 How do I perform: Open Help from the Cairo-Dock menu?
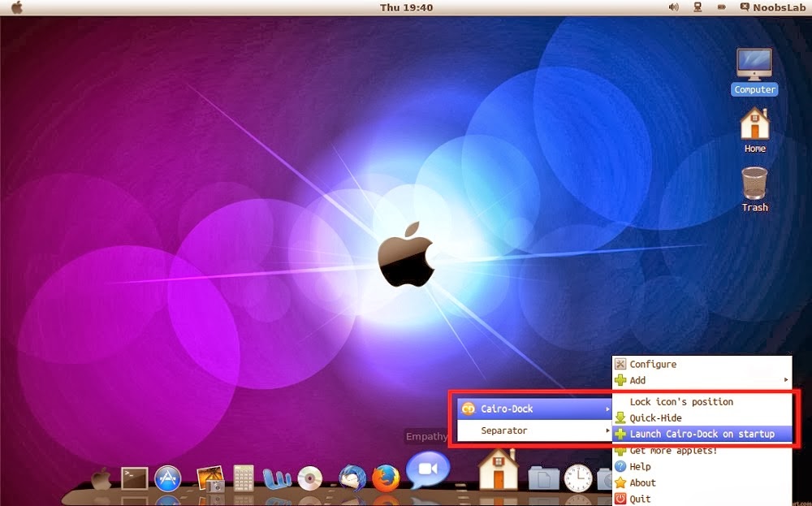702,467
